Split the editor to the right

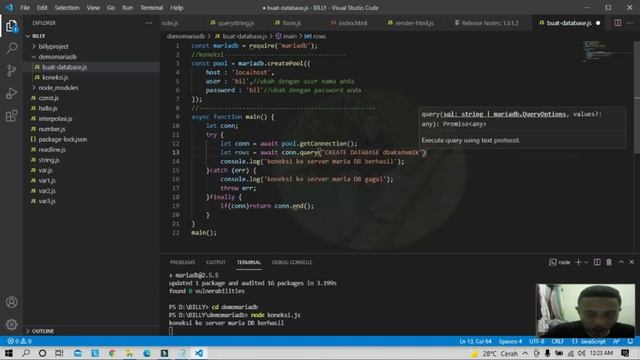618,23
